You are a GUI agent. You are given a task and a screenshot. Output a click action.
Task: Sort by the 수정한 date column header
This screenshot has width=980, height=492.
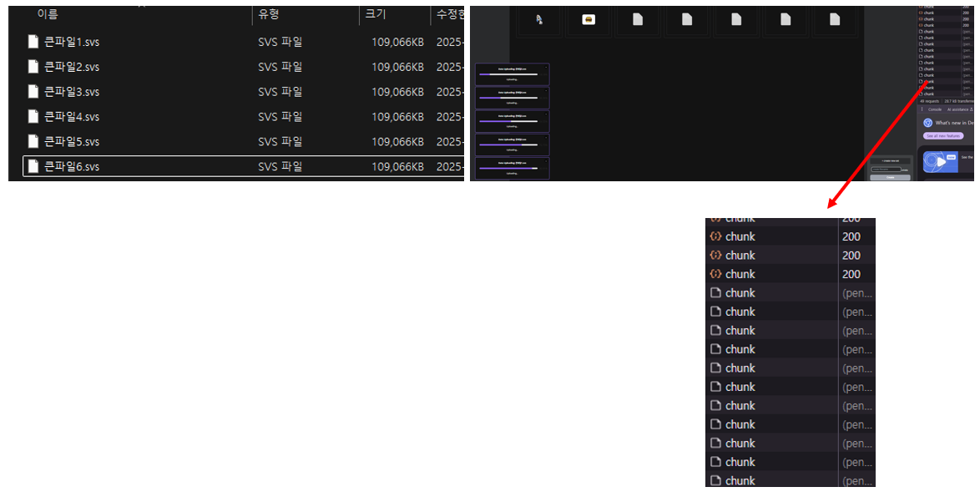(450, 13)
